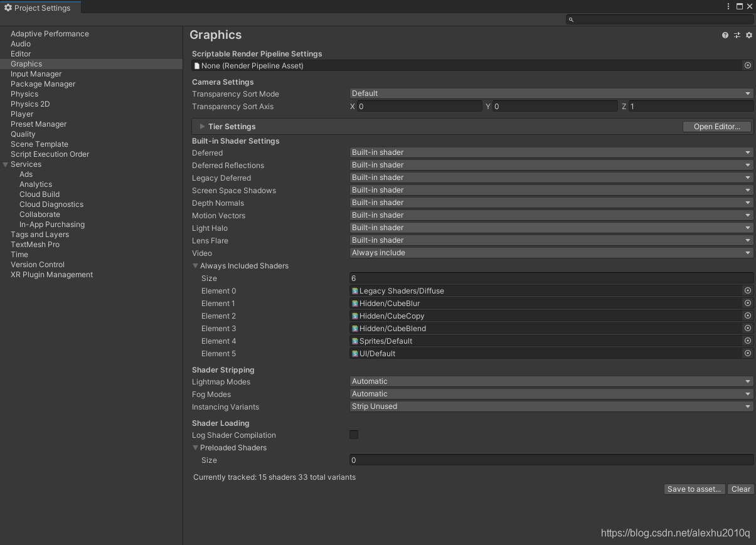Viewport: 756px width, 545px height.
Task: Open object picker for Render Pipeline Asset
Action: point(748,65)
